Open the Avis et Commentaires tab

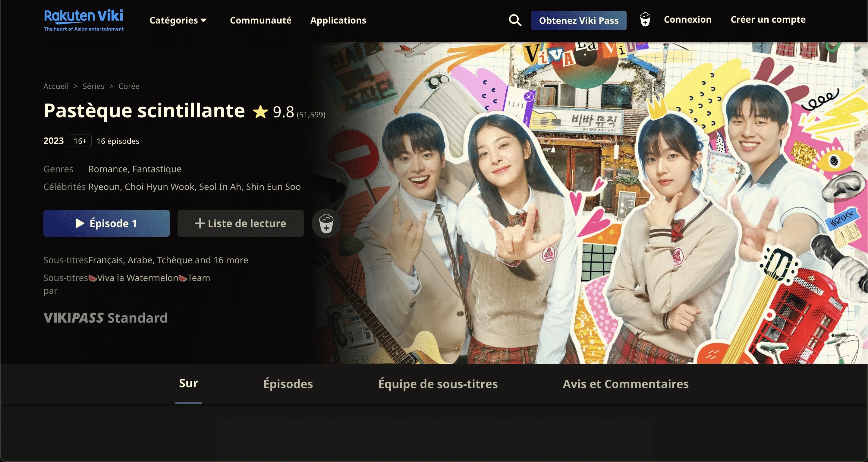(x=625, y=384)
